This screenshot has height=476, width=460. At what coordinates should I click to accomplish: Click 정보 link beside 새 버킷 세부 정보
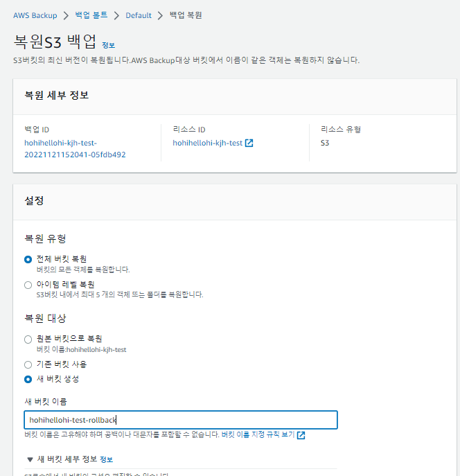click(106, 460)
